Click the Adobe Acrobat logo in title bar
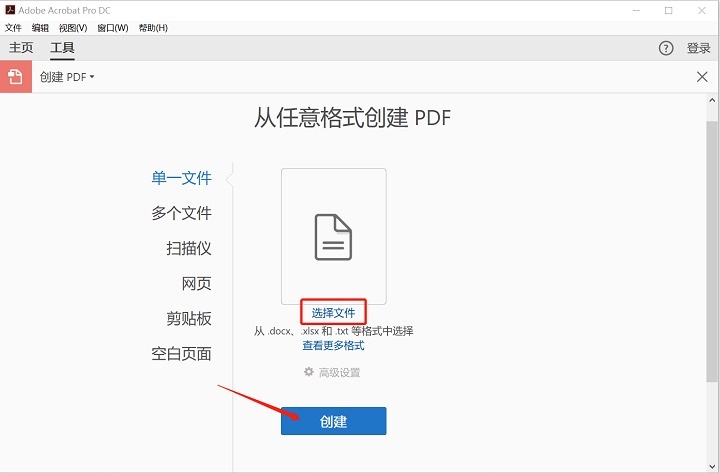The width and height of the screenshot is (720, 473). tap(10, 10)
